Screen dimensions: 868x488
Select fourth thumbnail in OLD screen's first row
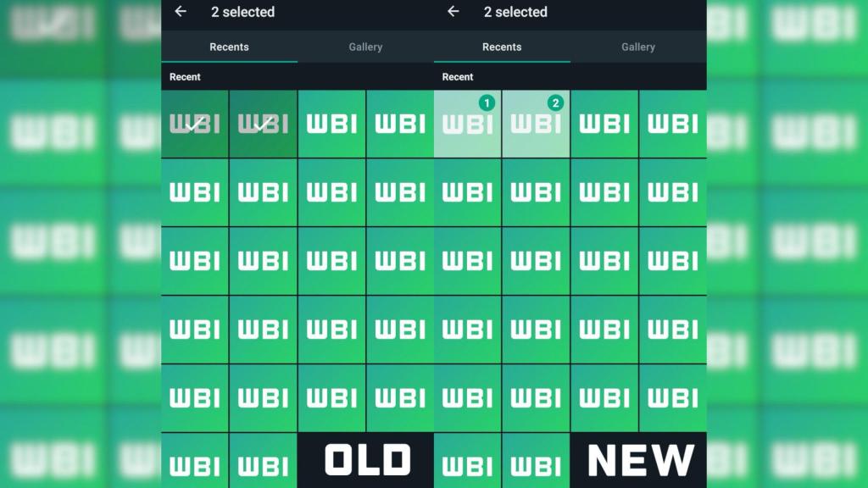coord(400,124)
